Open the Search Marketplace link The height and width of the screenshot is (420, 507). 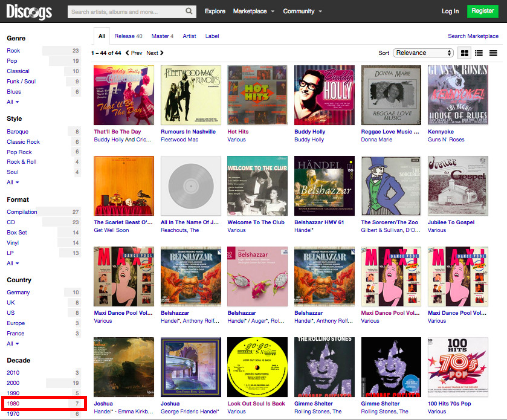[473, 36]
